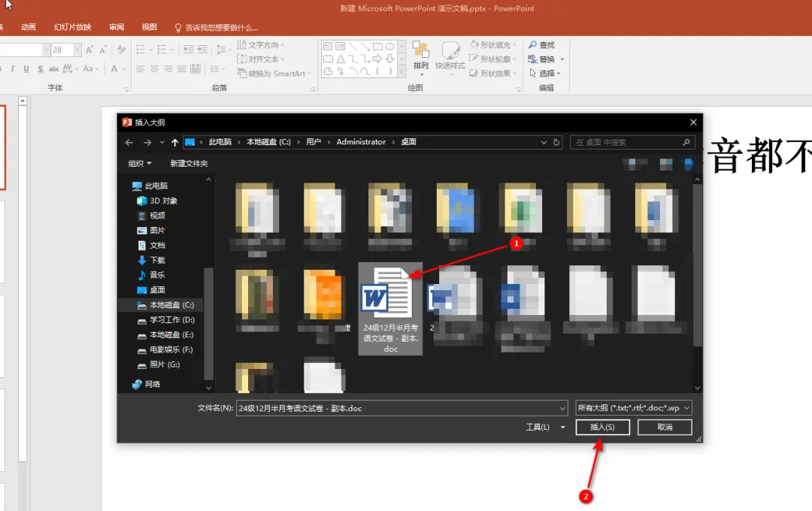Viewport: 812px width, 511px height.
Task: Center text in paragraph group
Action: point(154,68)
